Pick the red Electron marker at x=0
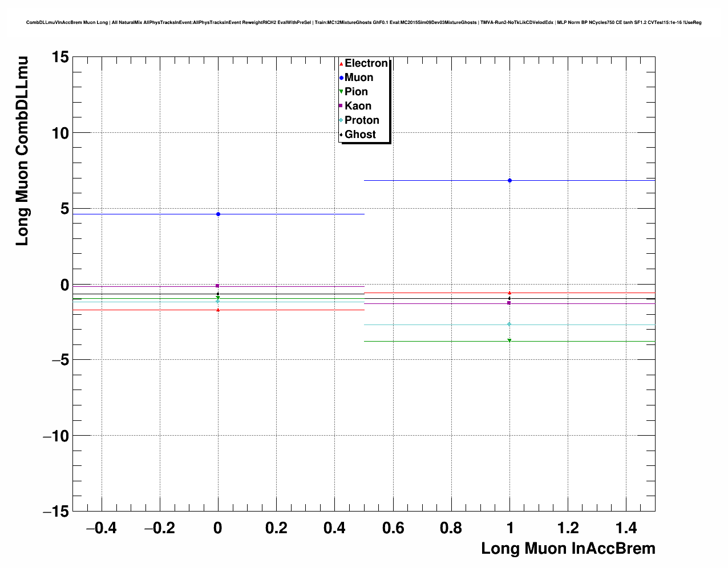Image resolution: width=728 pixels, height=568 pixels. tap(218, 310)
